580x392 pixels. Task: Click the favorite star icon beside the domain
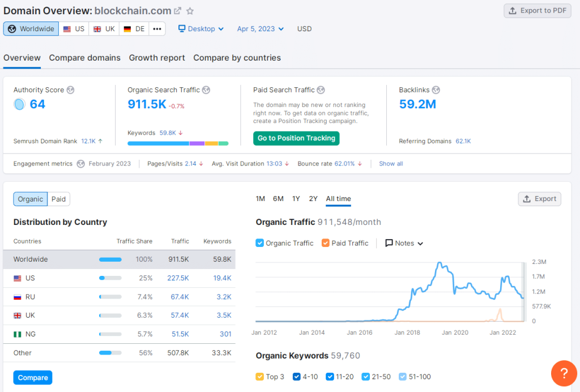[190, 11]
